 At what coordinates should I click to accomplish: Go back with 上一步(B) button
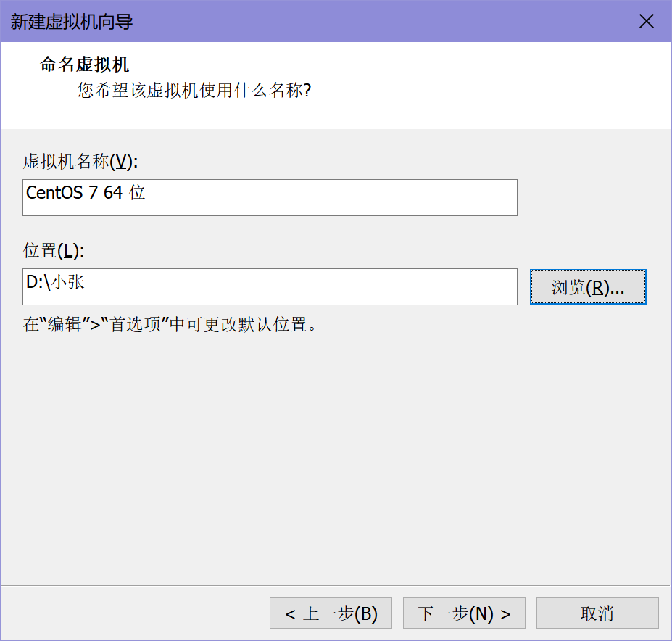pos(331,613)
